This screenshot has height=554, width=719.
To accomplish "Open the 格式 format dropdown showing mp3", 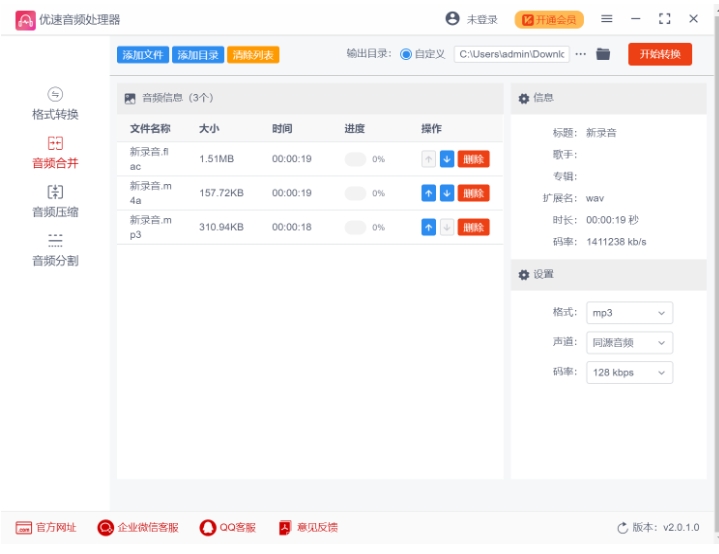I will point(629,313).
